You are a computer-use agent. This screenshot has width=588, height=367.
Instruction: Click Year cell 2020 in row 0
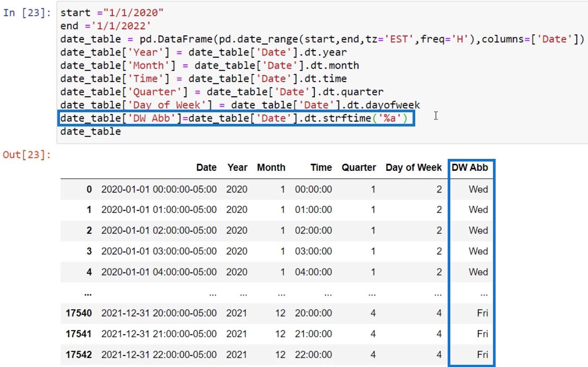(x=236, y=189)
